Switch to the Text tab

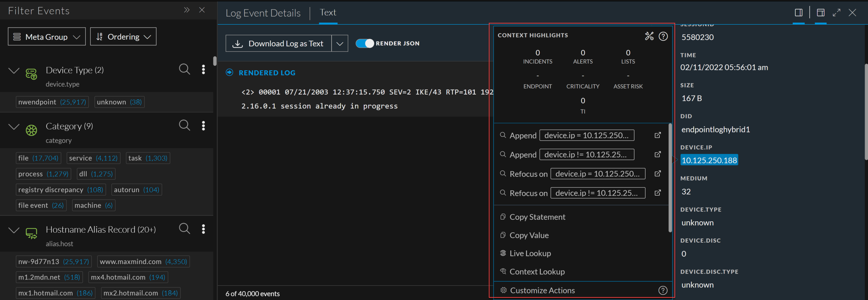tap(328, 12)
